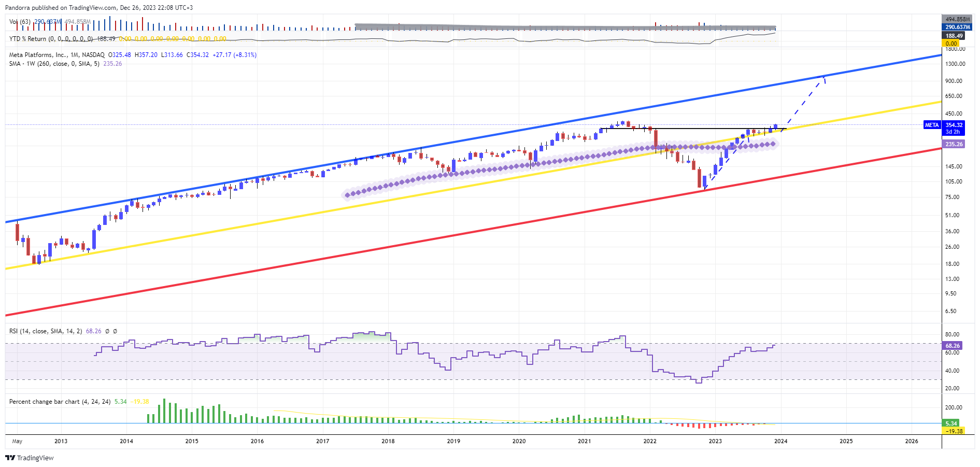Click the 18.00 price axis tick
This screenshot has height=467, width=980.
point(952,264)
